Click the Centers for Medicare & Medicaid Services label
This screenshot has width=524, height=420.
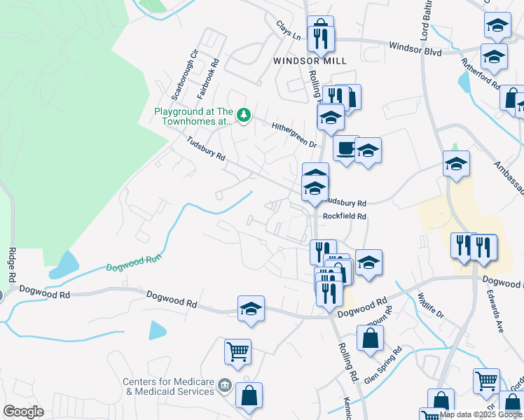click(x=168, y=386)
